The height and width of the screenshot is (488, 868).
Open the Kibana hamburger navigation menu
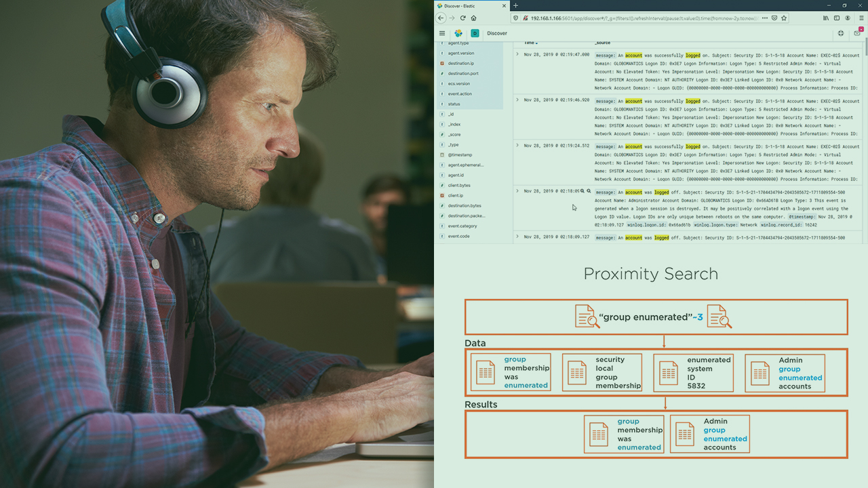(442, 33)
